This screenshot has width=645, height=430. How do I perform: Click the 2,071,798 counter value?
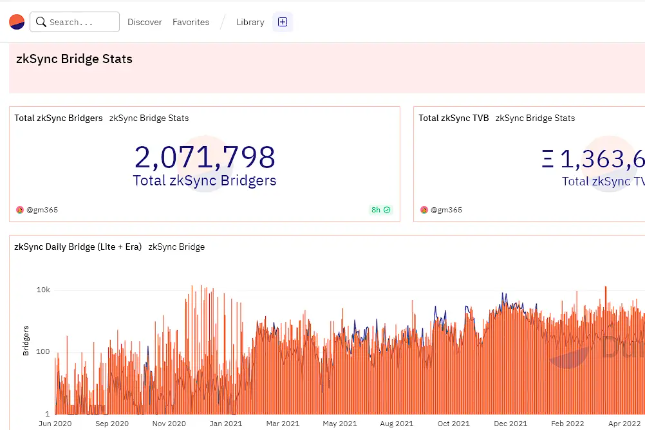[x=205, y=157]
